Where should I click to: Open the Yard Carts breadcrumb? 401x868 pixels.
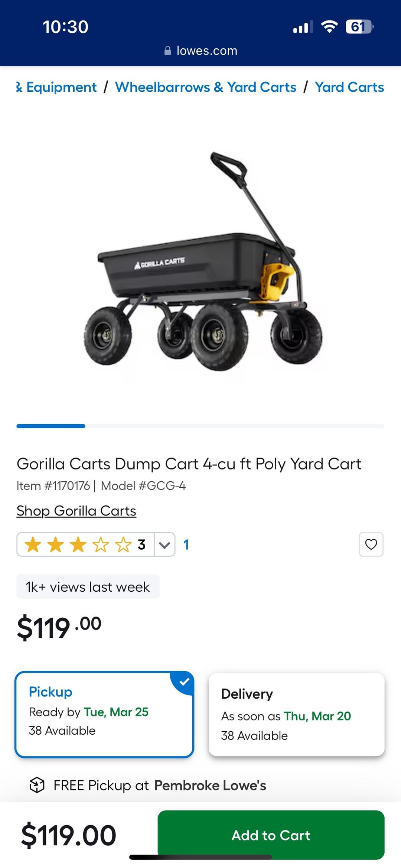coord(349,87)
